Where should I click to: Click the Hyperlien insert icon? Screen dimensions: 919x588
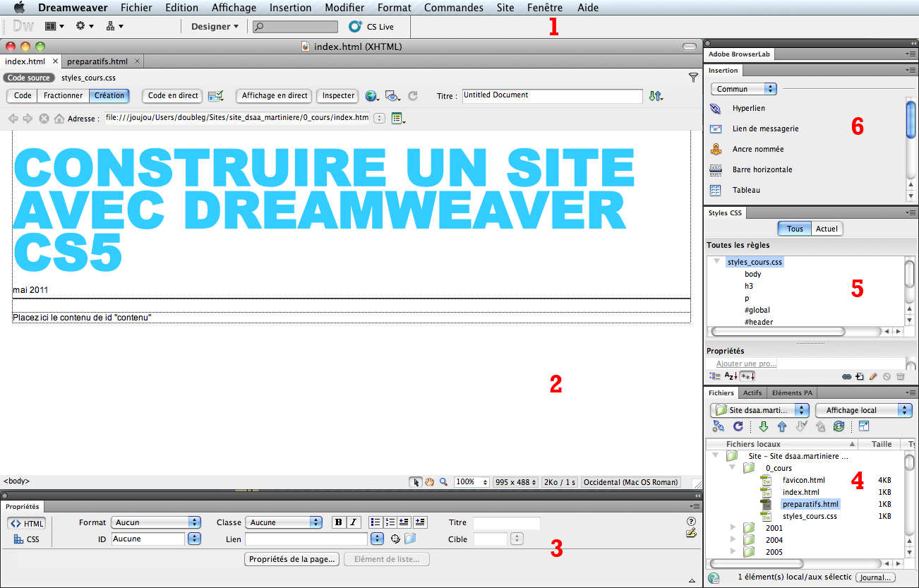click(716, 109)
